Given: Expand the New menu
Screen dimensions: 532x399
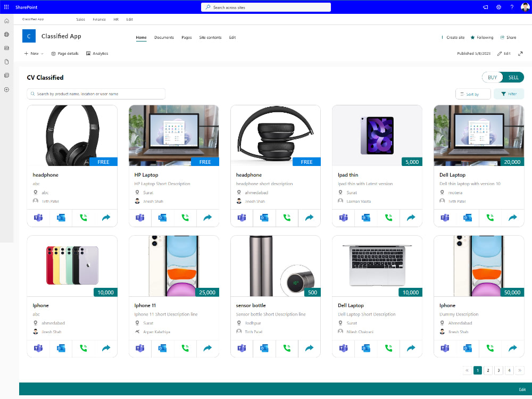Looking at the screenshot, I should tap(33, 53).
